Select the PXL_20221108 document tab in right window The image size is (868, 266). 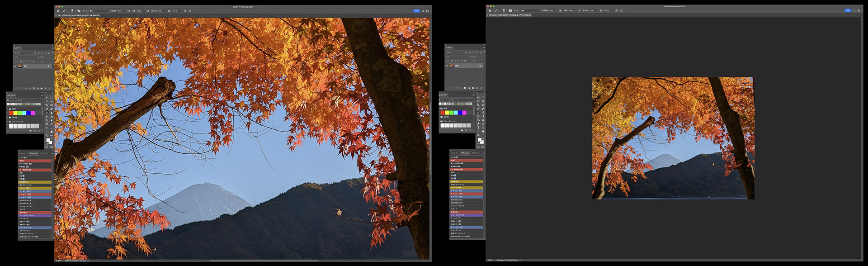coord(509,15)
